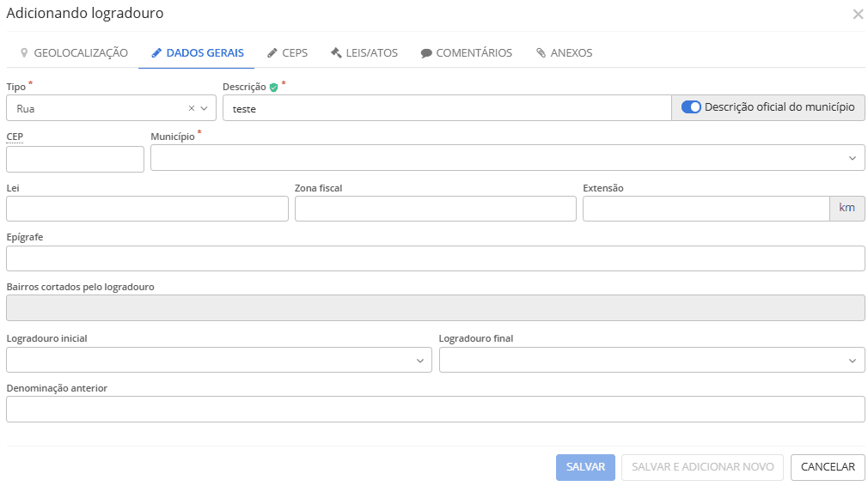The image size is (868, 486).
Task: Close the Adicionando logradouro dialog
Action: point(857,14)
